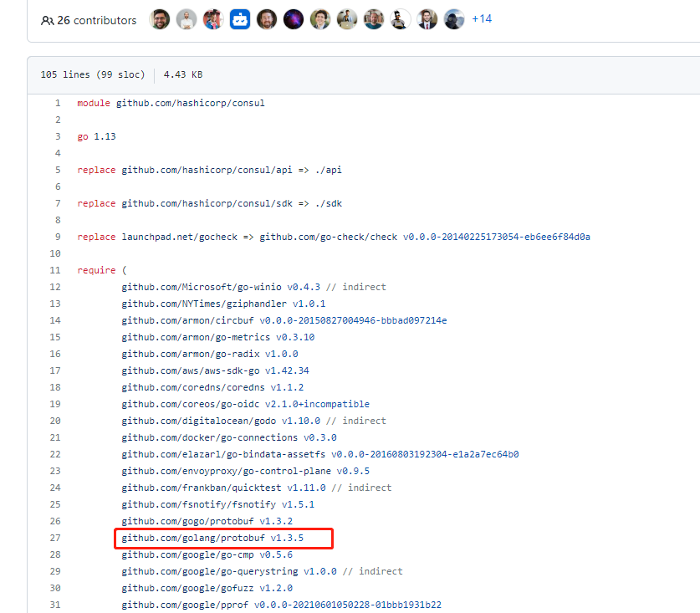Open eleventh contributor avatar man in suit

coord(427,19)
